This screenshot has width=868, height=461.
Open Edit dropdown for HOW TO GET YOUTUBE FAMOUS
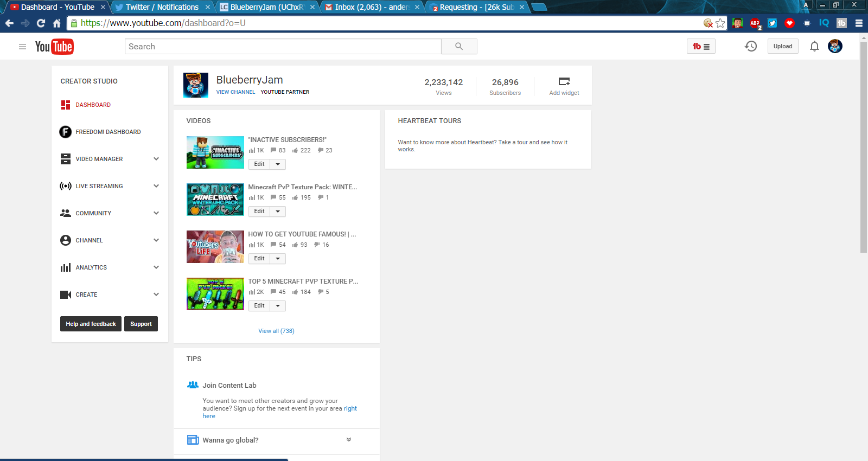278,259
